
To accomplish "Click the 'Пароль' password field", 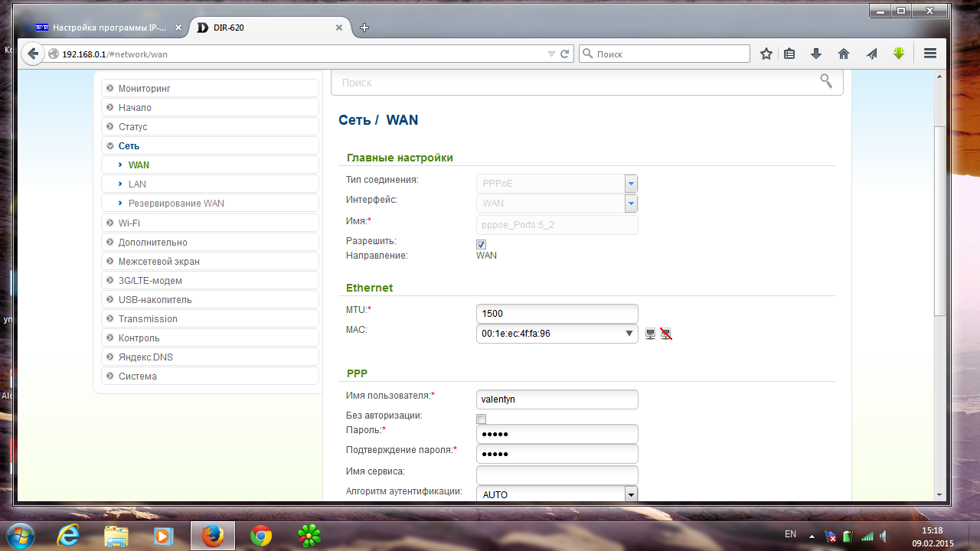I will (557, 434).
